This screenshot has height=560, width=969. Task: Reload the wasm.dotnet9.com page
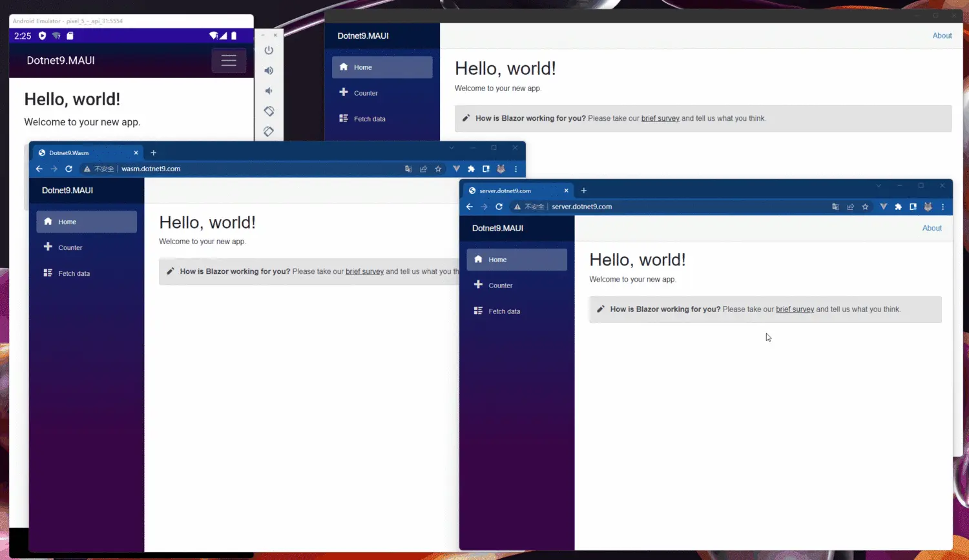(68, 169)
